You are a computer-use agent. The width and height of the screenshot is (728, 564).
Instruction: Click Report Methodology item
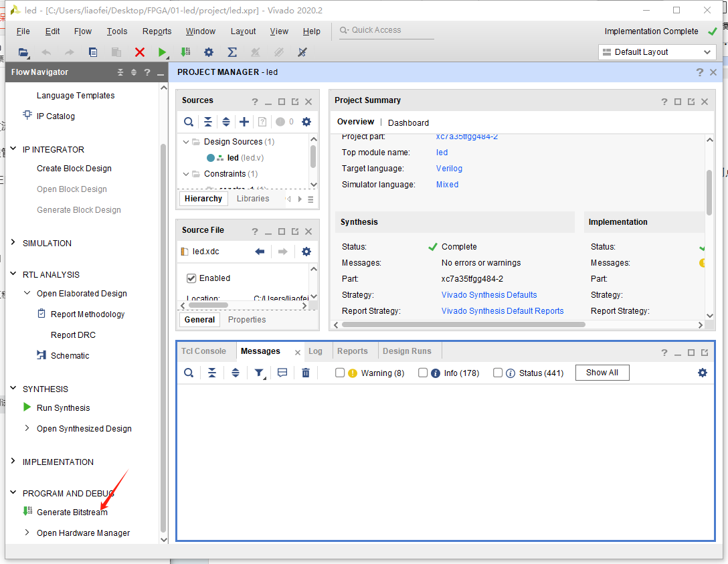(88, 314)
